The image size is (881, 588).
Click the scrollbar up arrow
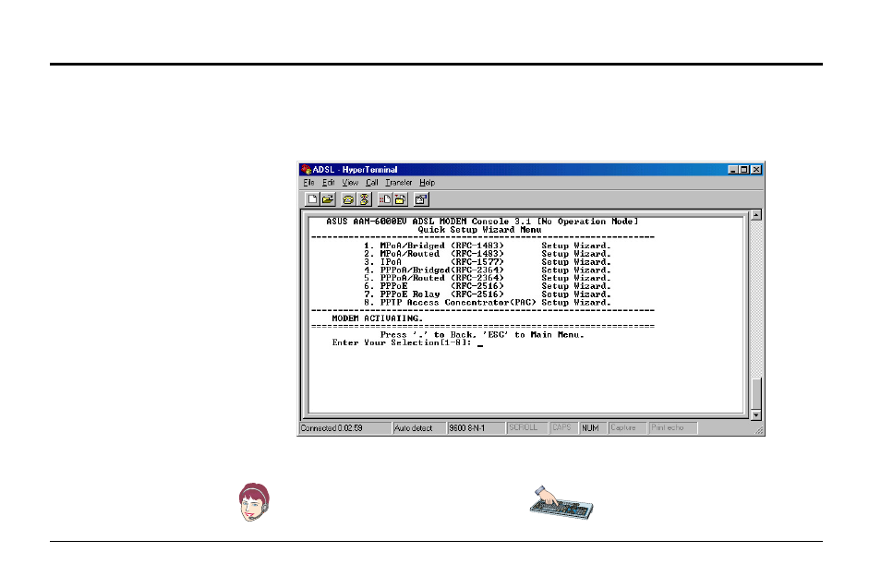756,215
